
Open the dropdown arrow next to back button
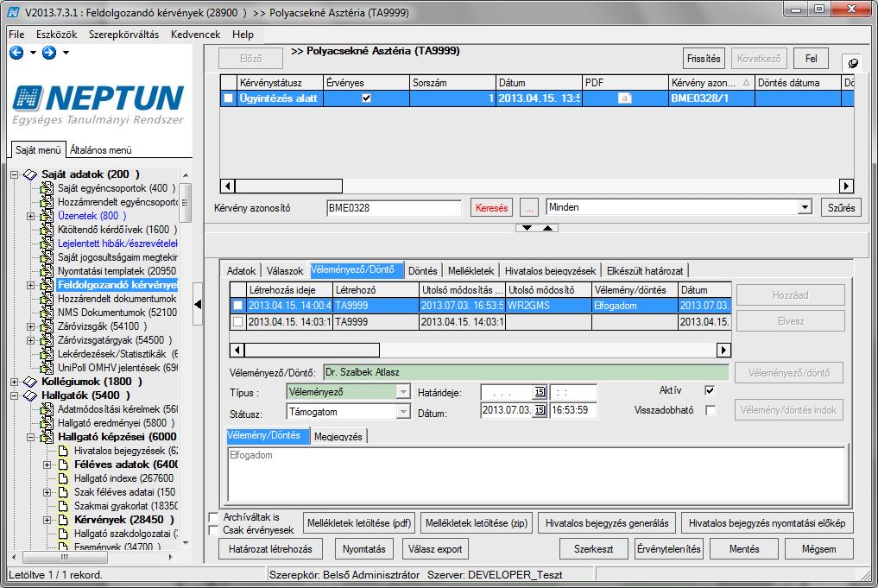[x=33, y=53]
